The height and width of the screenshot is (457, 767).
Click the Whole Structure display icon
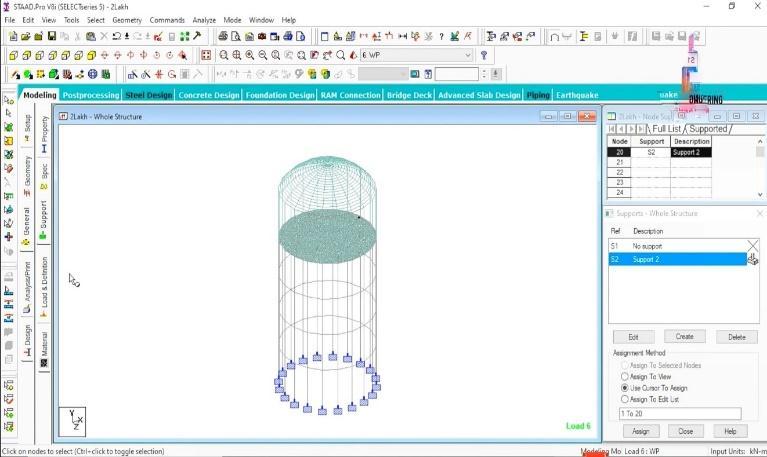[x=206, y=55]
